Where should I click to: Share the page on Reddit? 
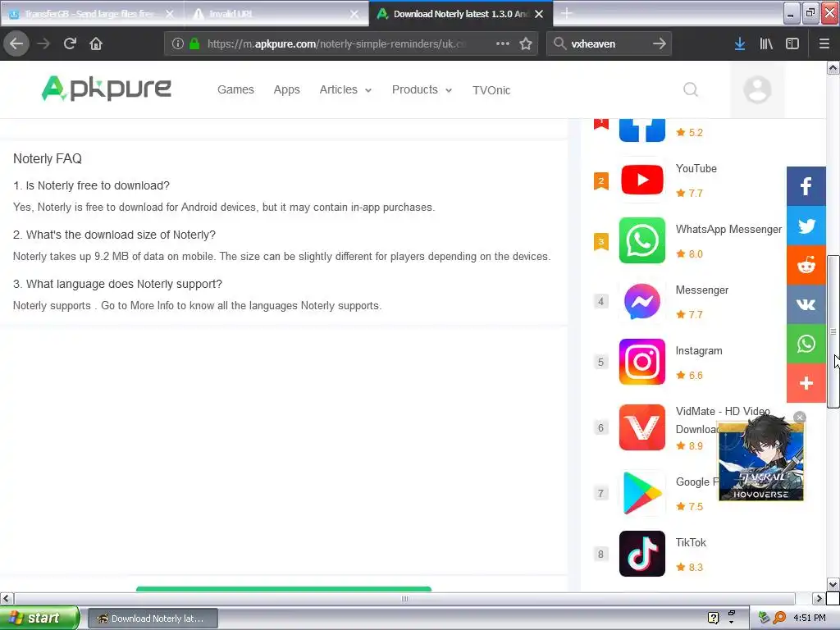806,265
